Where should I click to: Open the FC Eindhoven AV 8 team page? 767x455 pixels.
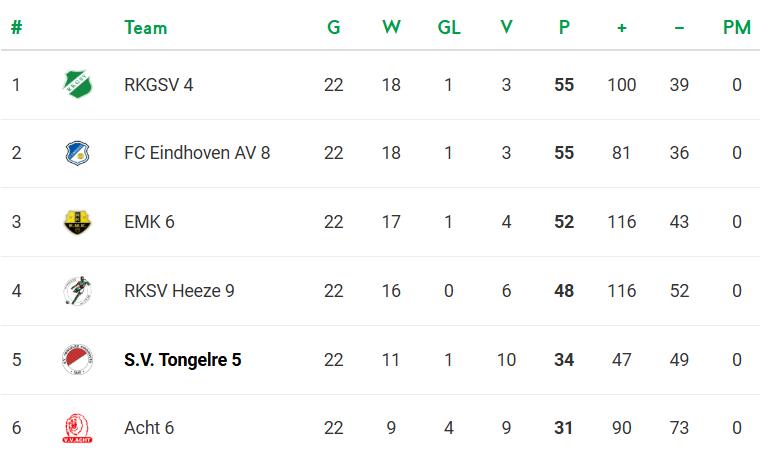coord(197,153)
